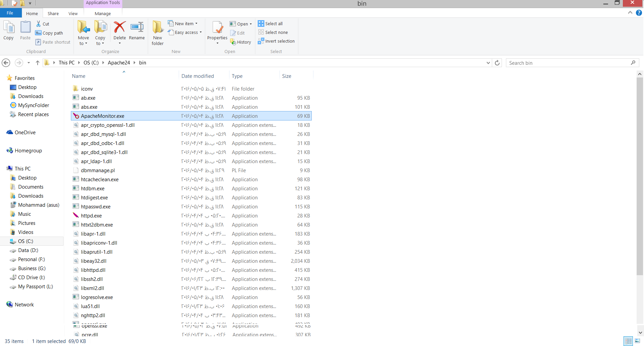This screenshot has height=346, width=644.
Task: View file History
Action: (x=241, y=42)
